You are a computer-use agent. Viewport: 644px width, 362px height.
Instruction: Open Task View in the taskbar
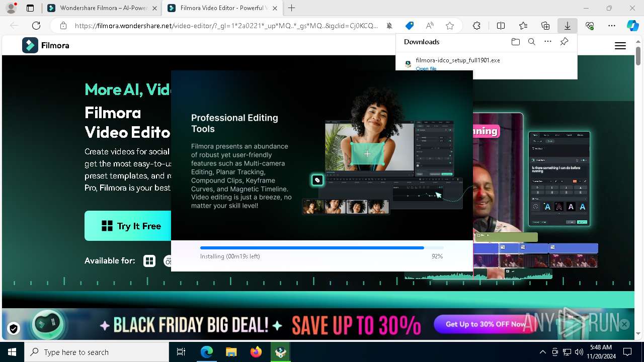tap(181, 352)
